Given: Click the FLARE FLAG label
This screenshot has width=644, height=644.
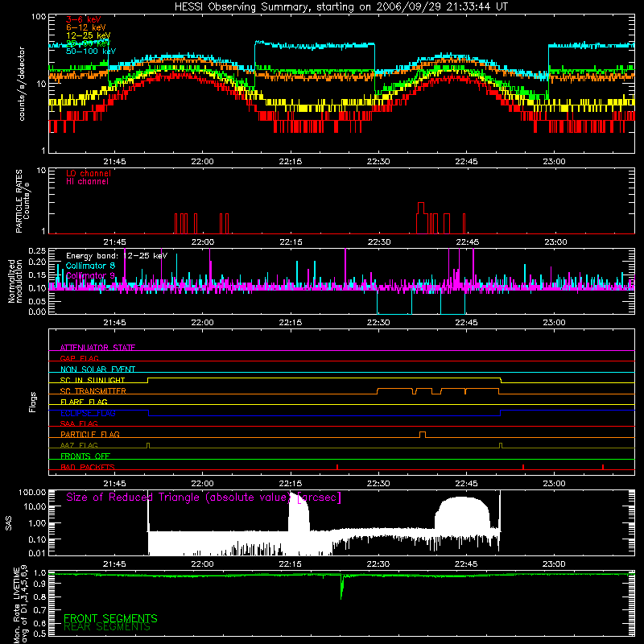Looking at the screenshot, I should coord(84,402).
